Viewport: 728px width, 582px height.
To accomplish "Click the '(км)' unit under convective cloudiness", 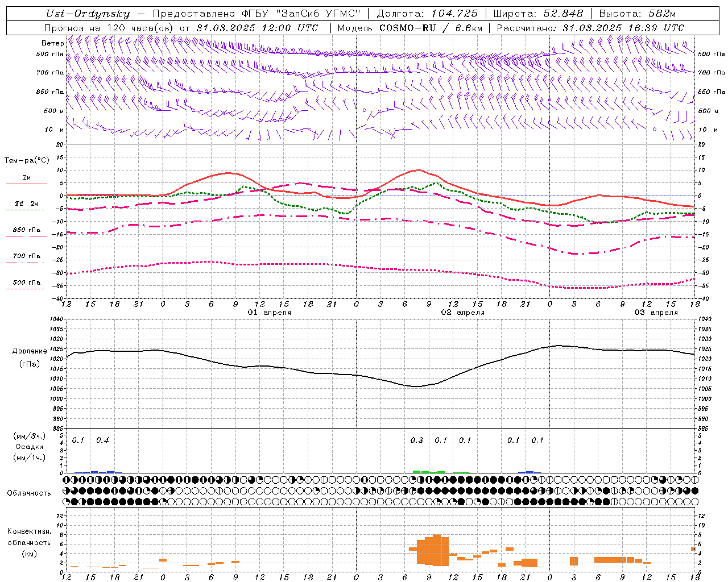I will coord(30,554).
